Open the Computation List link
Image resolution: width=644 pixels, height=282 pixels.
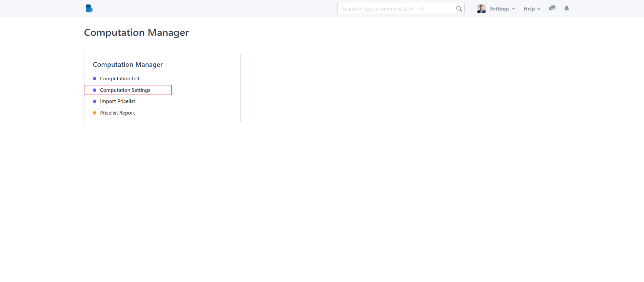(119, 79)
